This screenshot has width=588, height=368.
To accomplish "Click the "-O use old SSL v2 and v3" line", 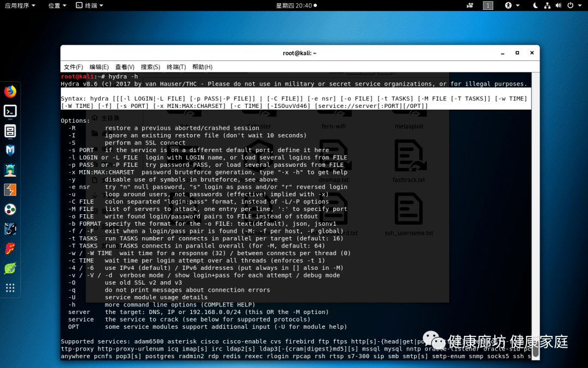I will tap(125, 282).
